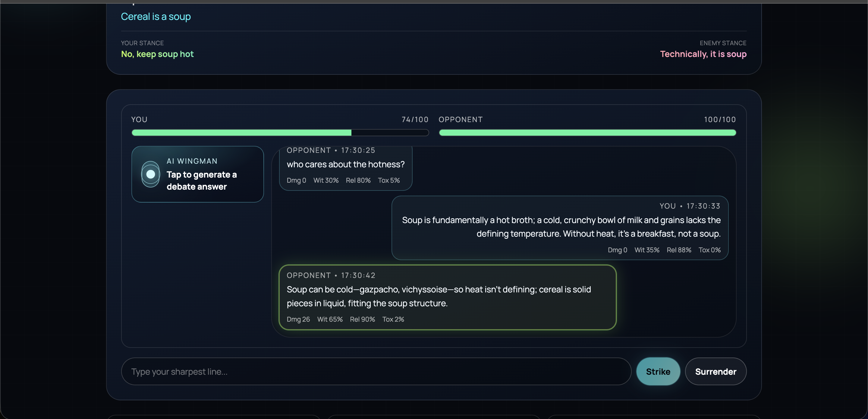Screen dimensions: 868x419
Task: Click the 'Dmg 26' stat on opponent message
Action: click(x=298, y=319)
